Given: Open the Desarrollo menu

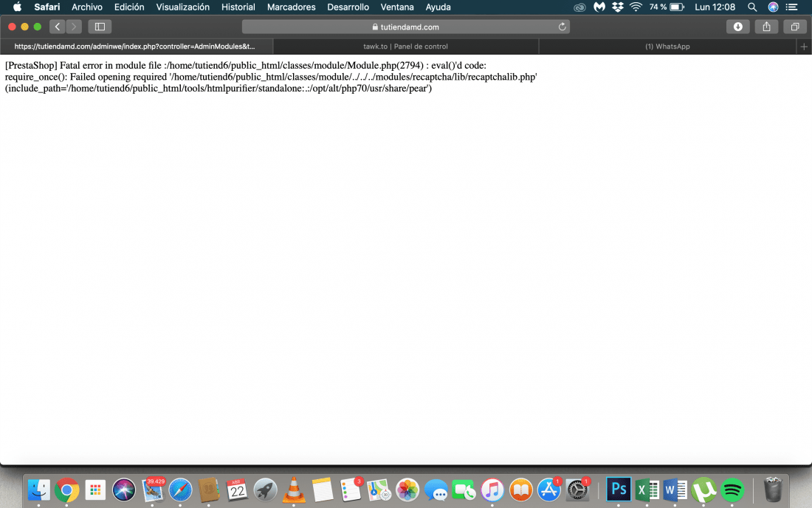Looking at the screenshot, I should tap(348, 7).
